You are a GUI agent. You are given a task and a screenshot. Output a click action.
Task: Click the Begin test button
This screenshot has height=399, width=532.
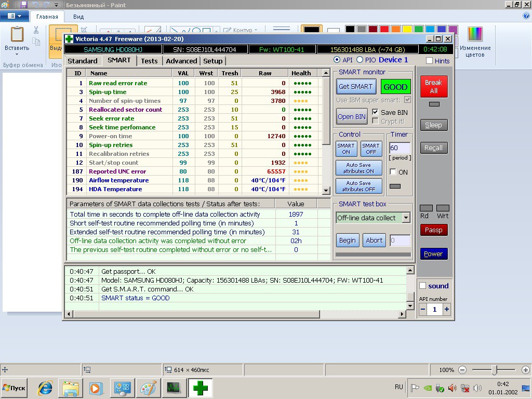click(x=348, y=240)
